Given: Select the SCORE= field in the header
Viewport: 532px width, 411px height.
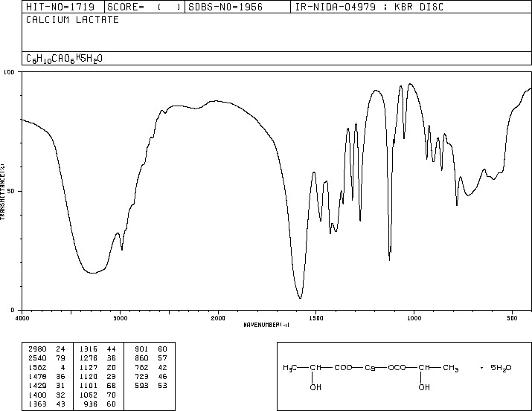Looking at the screenshot, I should point(144,7).
